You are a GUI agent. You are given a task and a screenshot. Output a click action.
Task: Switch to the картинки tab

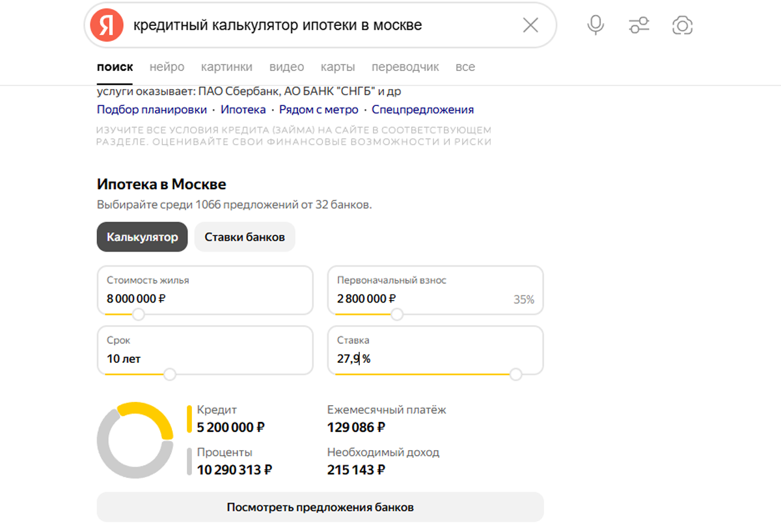pyautogui.click(x=226, y=67)
